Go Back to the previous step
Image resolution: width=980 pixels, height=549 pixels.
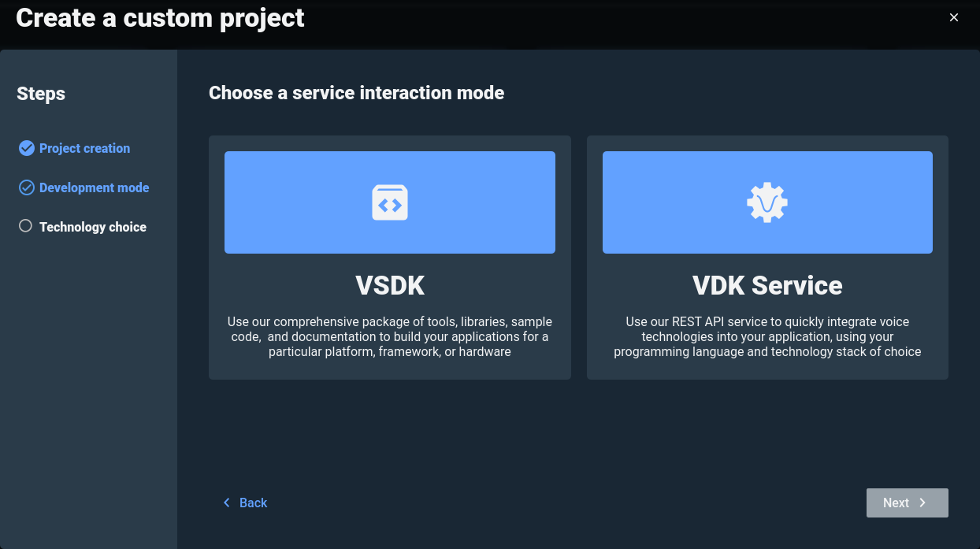pos(253,503)
